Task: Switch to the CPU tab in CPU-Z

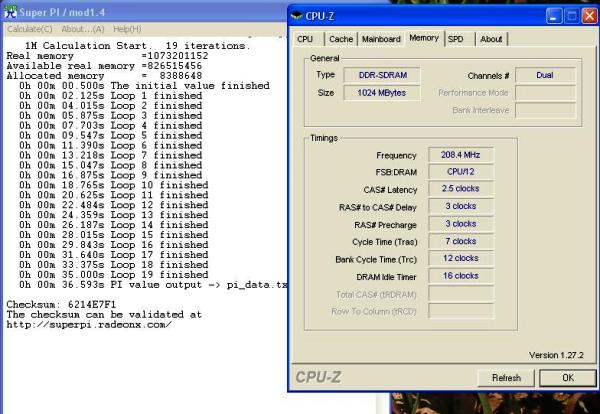Action: pos(305,39)
